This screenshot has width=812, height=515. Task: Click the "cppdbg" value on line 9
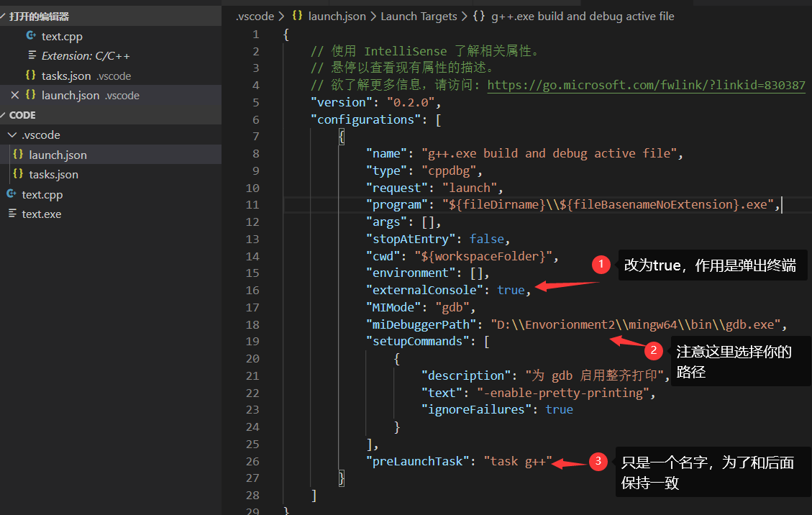(x=449, y=171)
